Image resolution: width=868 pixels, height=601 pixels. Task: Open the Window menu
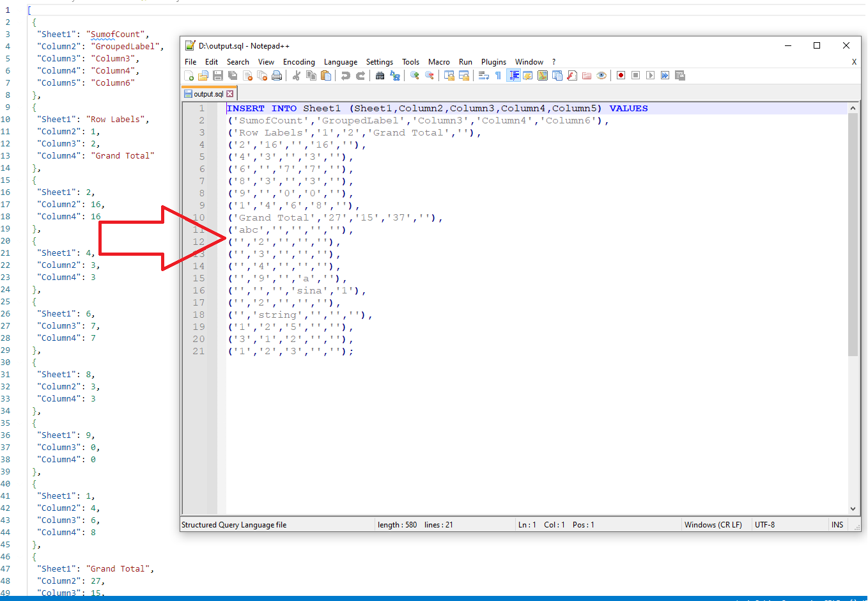coord(529,62)
